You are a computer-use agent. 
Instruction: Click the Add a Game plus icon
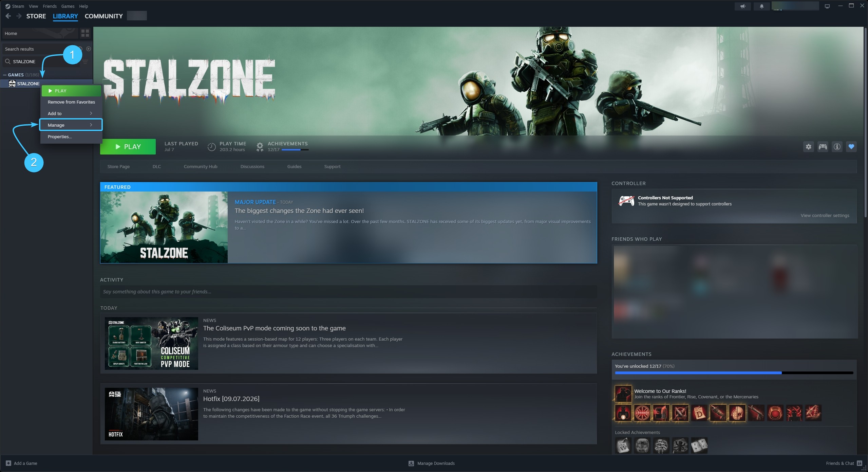tap(8, 463)
